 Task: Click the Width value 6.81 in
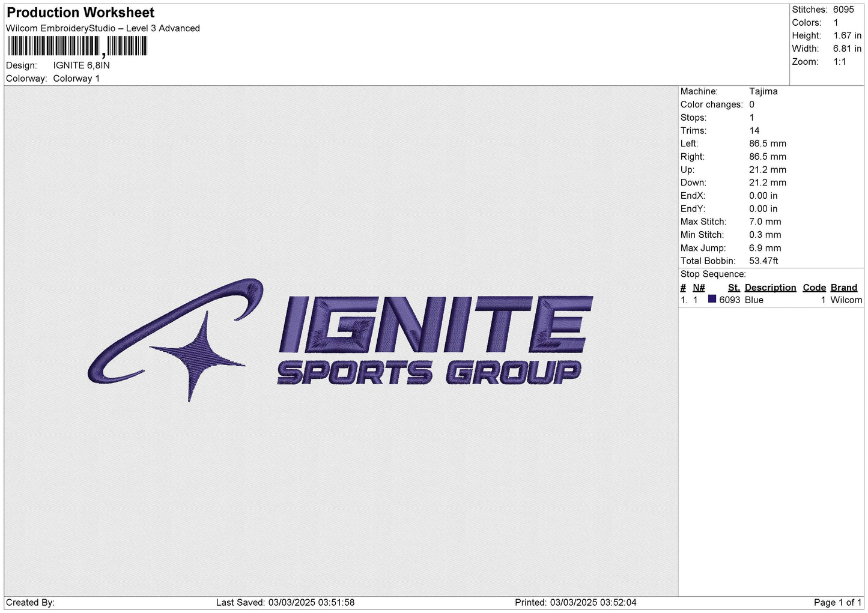pyautogui.click(x=847, y=49)
